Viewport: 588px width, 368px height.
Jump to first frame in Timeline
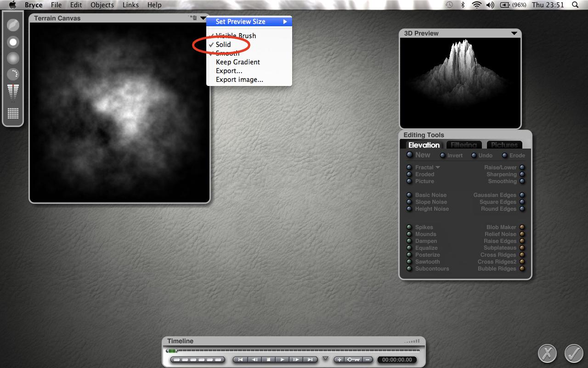(x=240, y=360)
